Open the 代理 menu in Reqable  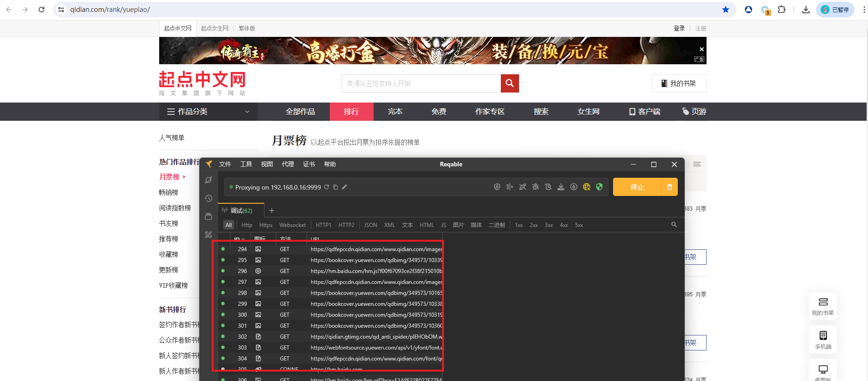(288, 164)
